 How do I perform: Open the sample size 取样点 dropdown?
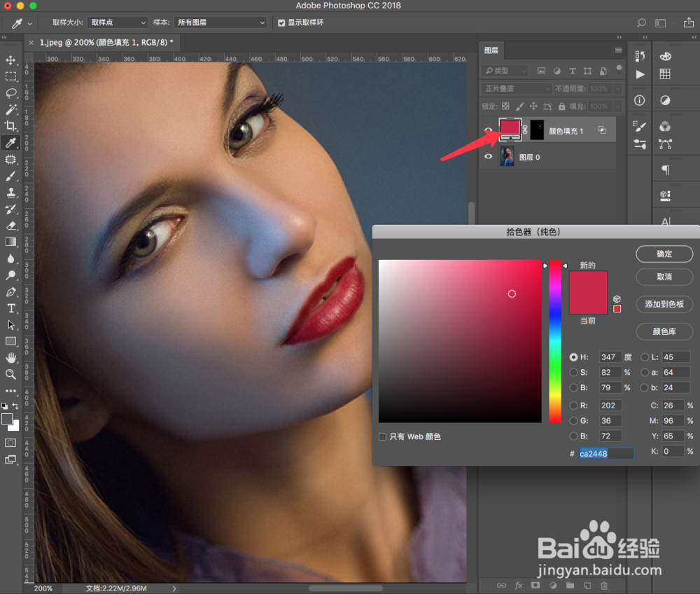[117, 22]
